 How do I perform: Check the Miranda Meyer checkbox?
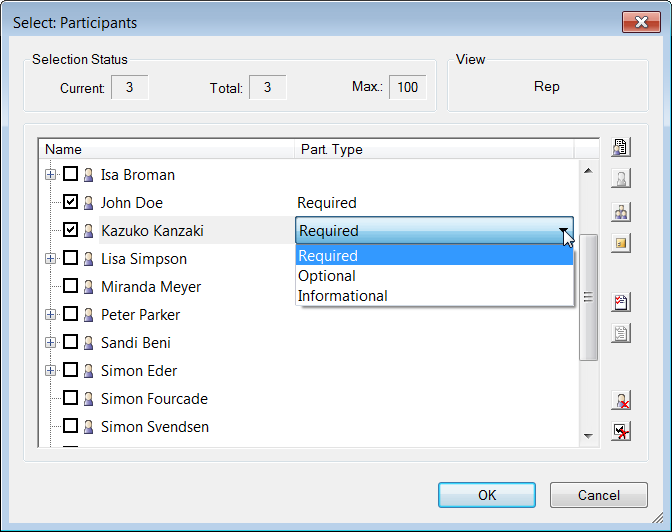point(70,286)
